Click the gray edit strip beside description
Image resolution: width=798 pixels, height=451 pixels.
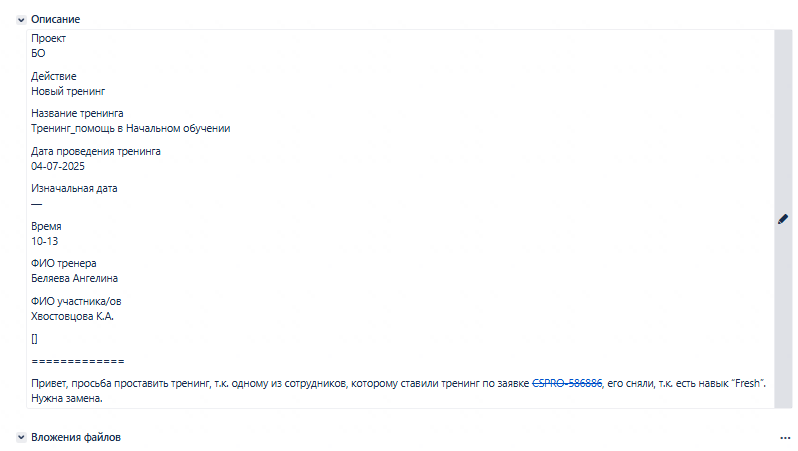pos(783,219)
